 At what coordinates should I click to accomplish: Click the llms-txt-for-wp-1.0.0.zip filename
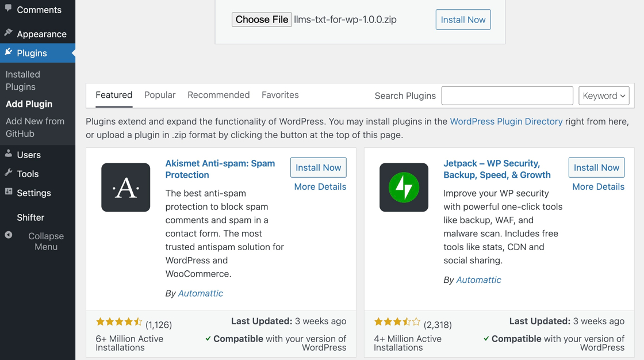(346, 20)
